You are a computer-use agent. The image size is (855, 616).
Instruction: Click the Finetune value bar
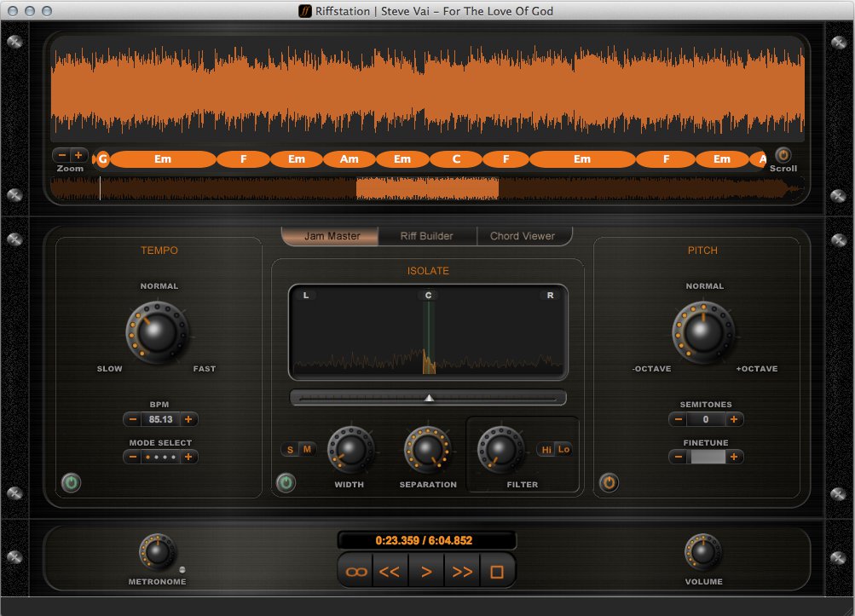[708, 457]
